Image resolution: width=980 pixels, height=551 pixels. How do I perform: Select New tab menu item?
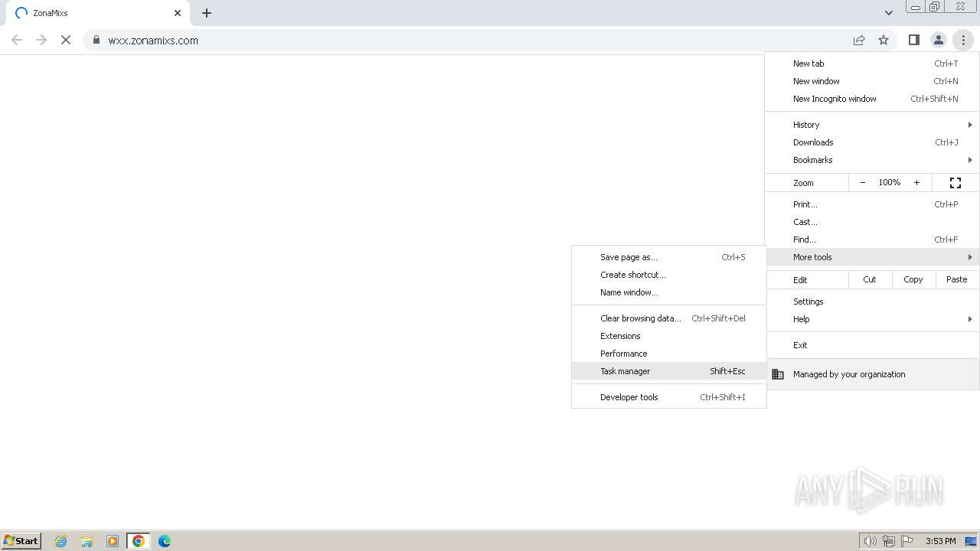(872, 64)
